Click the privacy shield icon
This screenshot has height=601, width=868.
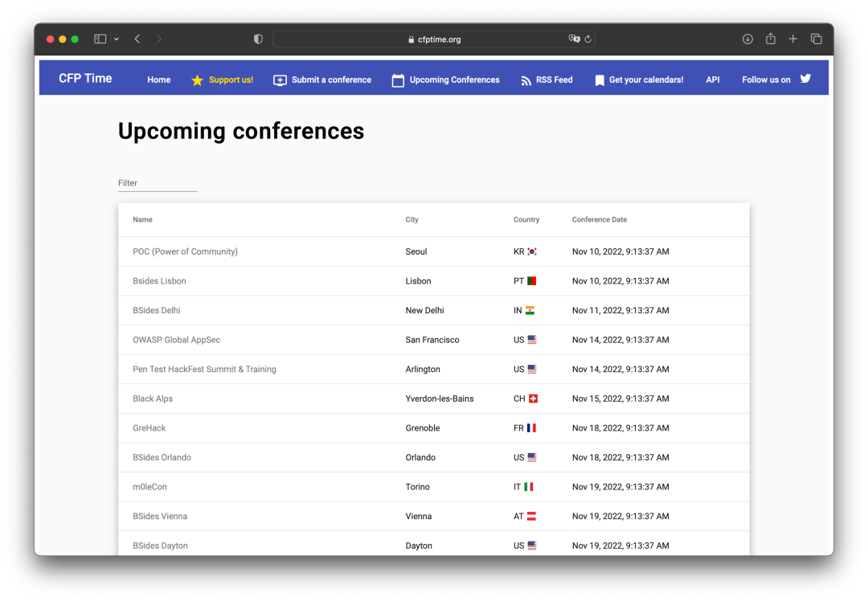258,39
